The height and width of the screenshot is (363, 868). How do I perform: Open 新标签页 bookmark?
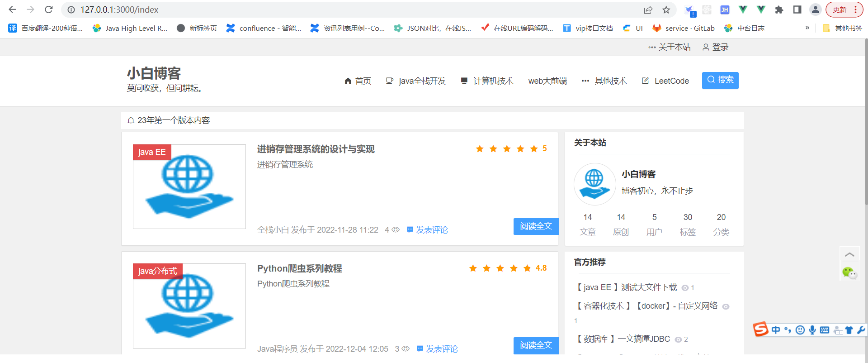197,28
